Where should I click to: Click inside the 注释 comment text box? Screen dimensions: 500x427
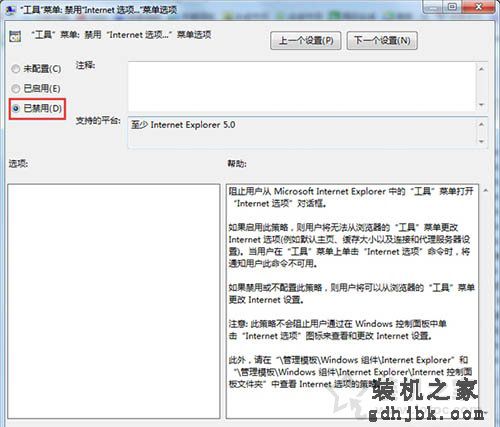pyautogui.click(x=302, y=87)
